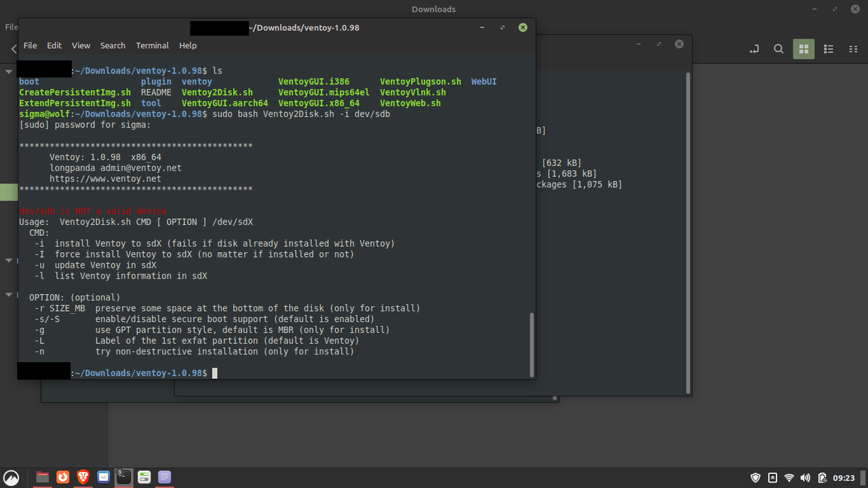Click 'VentoyGUI.x86_64' in the ls output
Viewport: 868px width, 488px height.
pyautogui.click(x=319, y=103)
